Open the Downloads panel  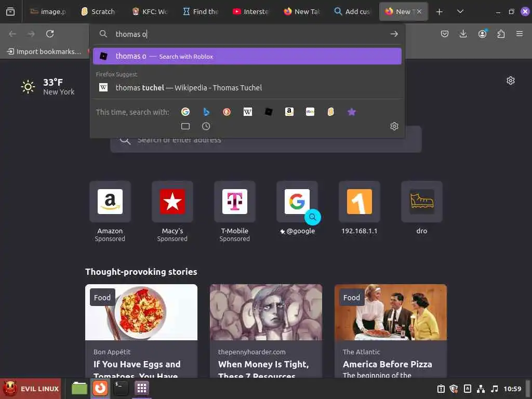pyautogui.click(x=463, y=34)
